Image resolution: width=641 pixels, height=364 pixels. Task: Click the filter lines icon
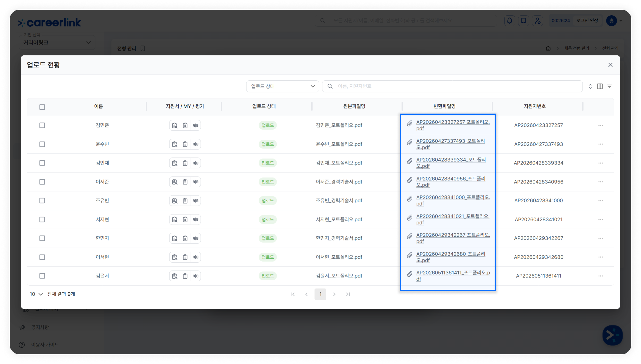pyautogui.click(x=609, y=86)
